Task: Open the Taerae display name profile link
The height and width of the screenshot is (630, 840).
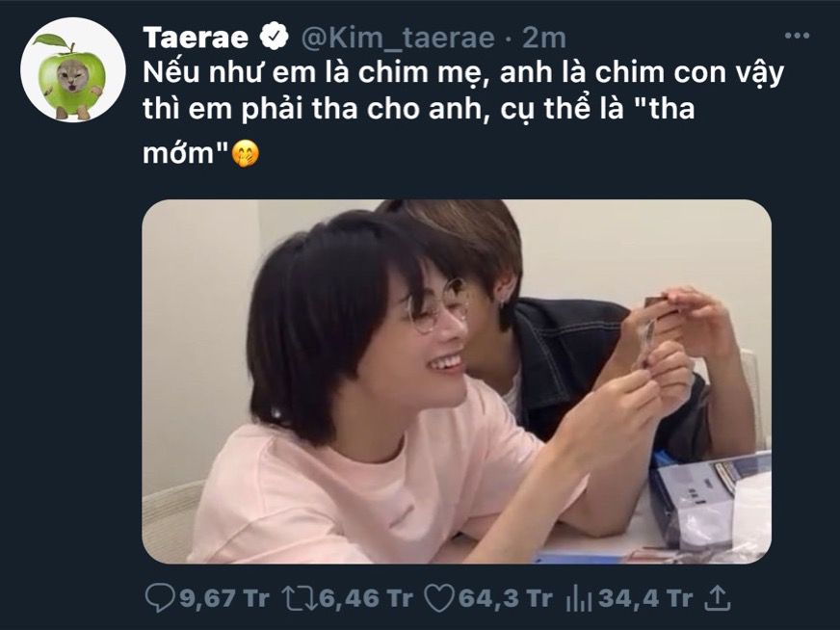Action: (196, 38)
